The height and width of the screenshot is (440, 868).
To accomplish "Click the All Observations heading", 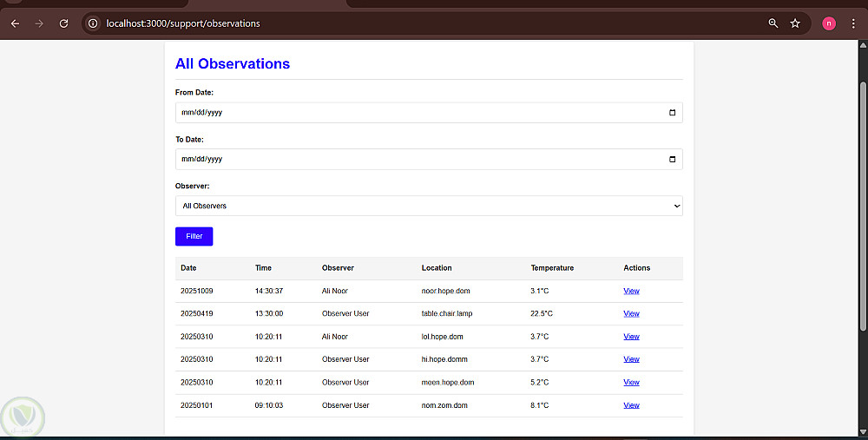I will pyautogui.click(x=233, y=63).
